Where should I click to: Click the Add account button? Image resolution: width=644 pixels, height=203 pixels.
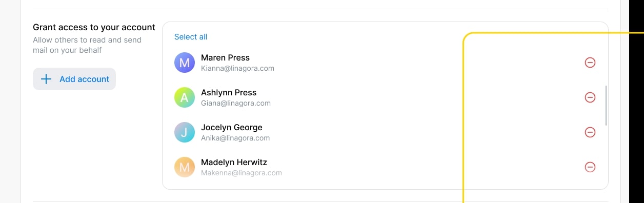(x=74, y=79)
